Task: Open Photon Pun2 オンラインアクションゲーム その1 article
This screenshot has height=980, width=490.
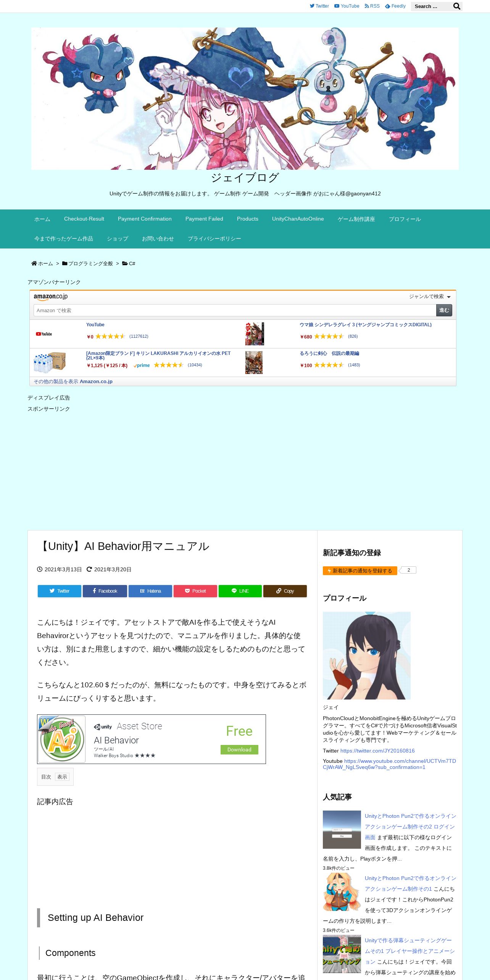Action: (x=410, y=883)
